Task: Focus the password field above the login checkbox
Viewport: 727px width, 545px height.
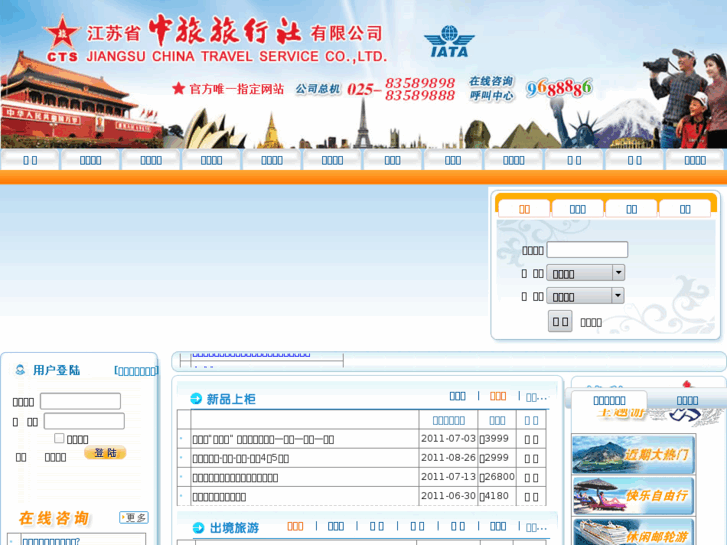Action: tap(84, 421)
